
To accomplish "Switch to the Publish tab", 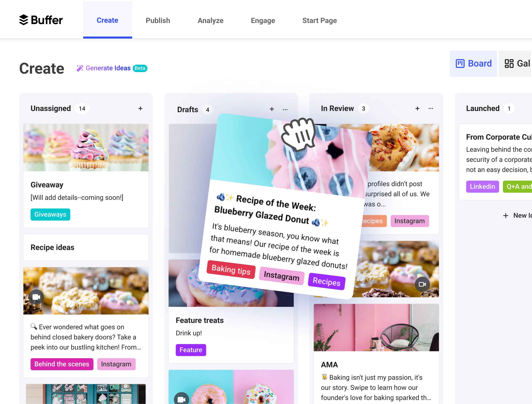I will [158, 20].
